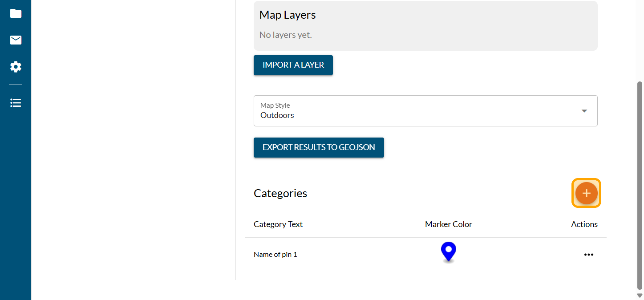Screen dimensions: 644x300
Task: Export results to GeoJSON
Action: tap(319, 147)
